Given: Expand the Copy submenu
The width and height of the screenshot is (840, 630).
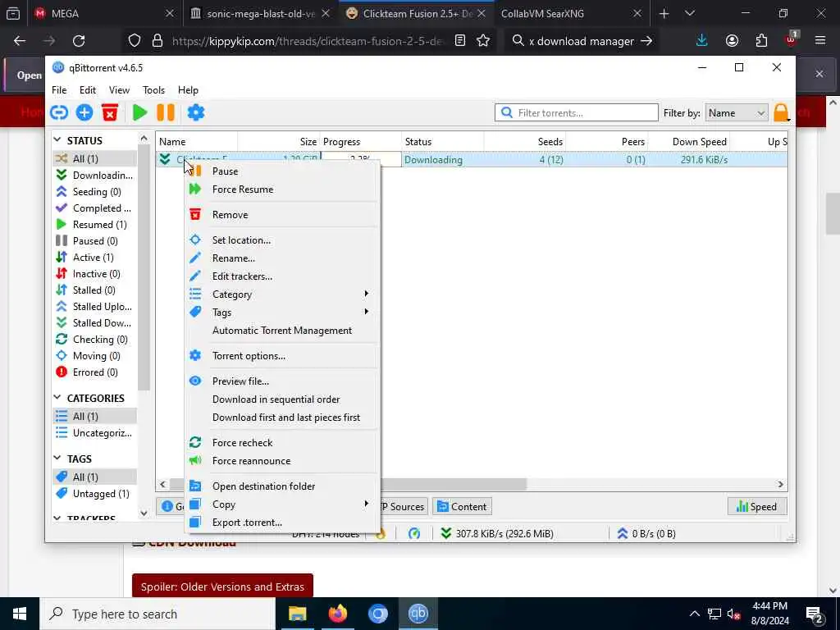Looking at the screenshot, I should pos(282,504).
